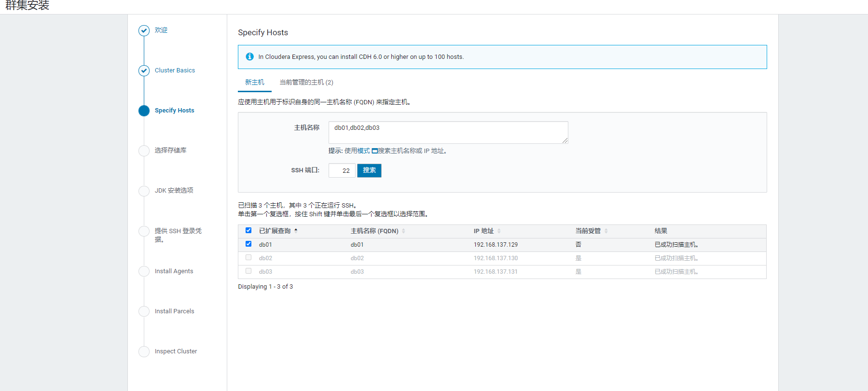Click the 选择存储库 step label
868x391 pixels.
tap(170, 151)
